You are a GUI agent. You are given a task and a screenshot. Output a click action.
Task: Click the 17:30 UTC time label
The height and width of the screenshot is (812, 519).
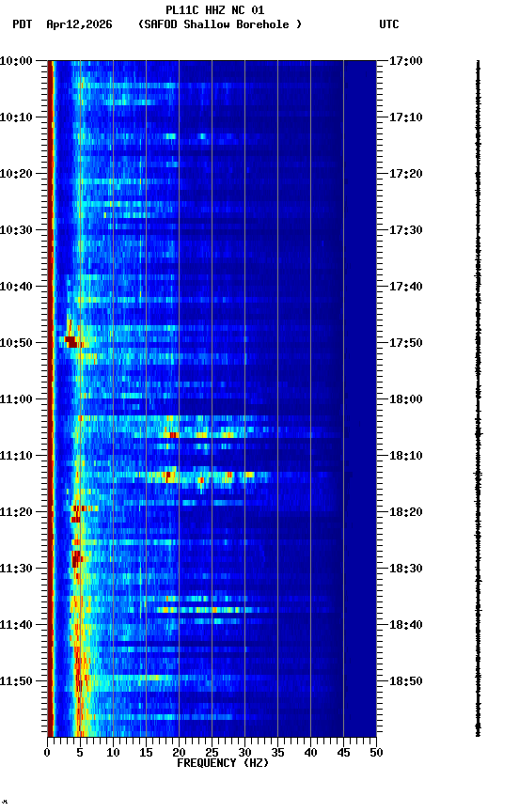406,230
